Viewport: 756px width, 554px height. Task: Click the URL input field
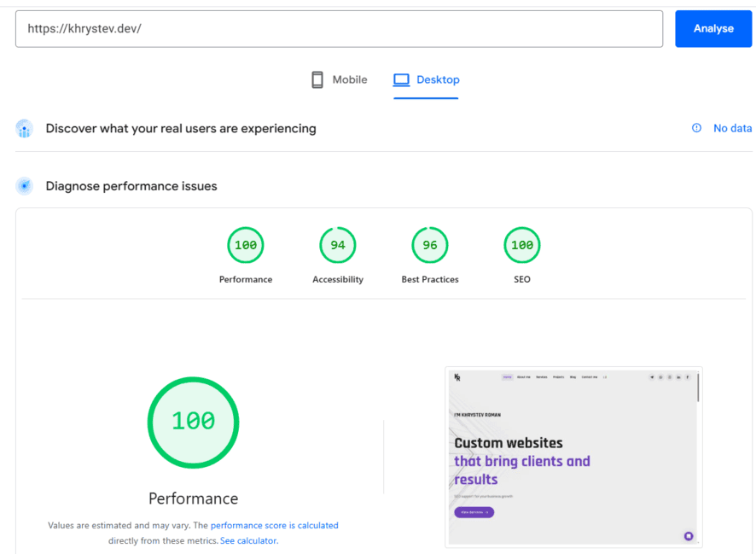[340, 28]
